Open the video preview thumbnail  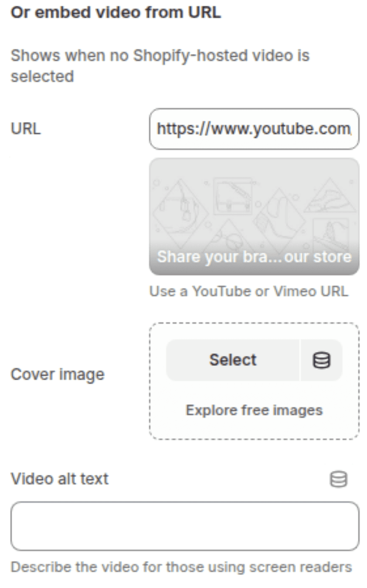(254, 216)
